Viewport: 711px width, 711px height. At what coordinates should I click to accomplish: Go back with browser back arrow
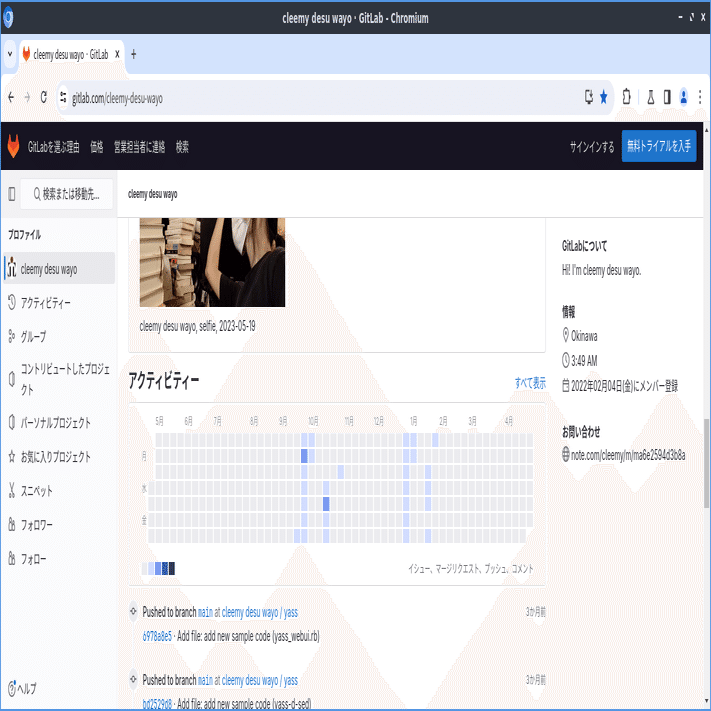tap(11, 97)
